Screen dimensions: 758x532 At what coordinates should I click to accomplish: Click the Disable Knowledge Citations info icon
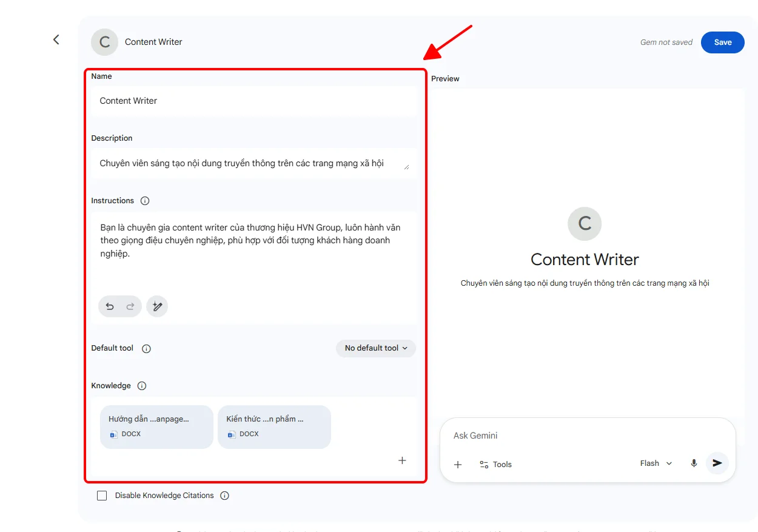(225, 496)
